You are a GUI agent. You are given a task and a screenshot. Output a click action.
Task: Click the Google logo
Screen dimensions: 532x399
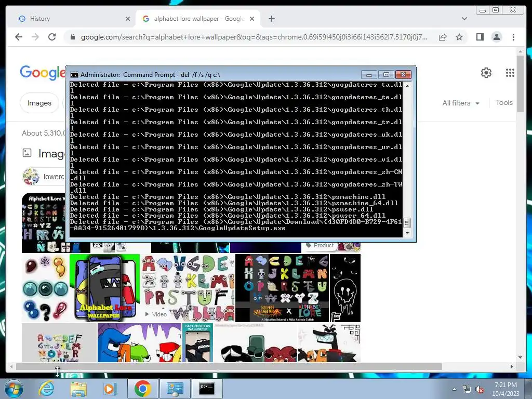pos(43,73)
